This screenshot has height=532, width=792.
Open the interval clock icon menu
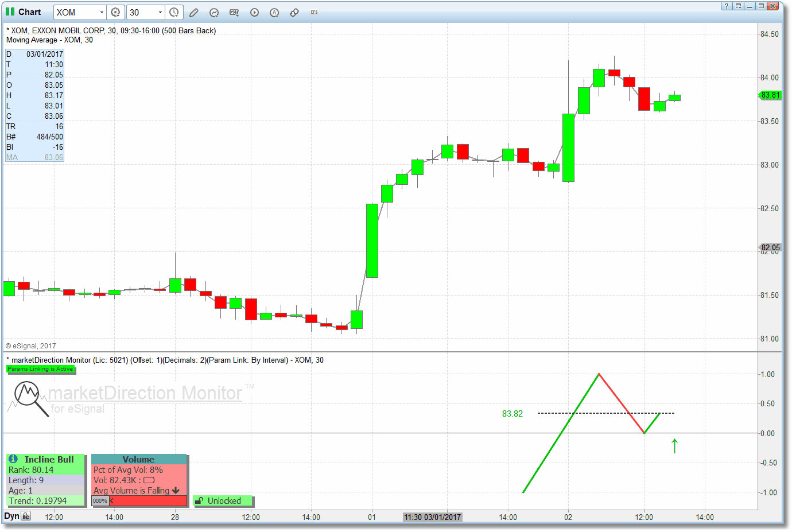pyautogui.click(x=174, y=12)
